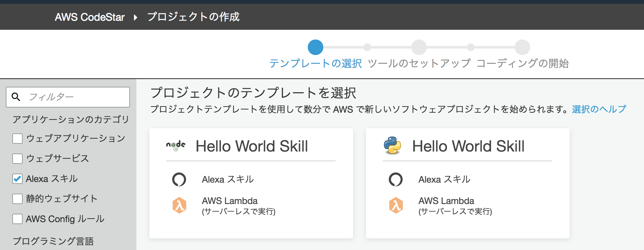Click Alexa スキル text in Python card

point(445,179)
